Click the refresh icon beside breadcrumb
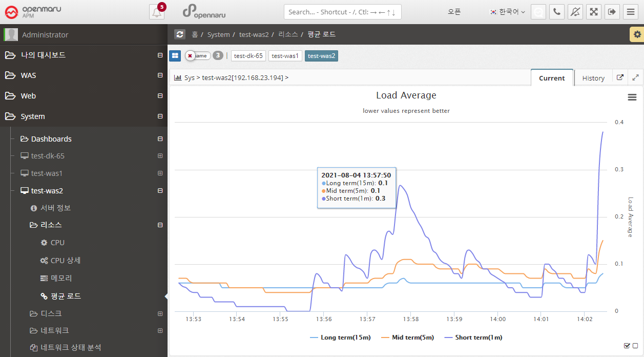 coord(179,34)
